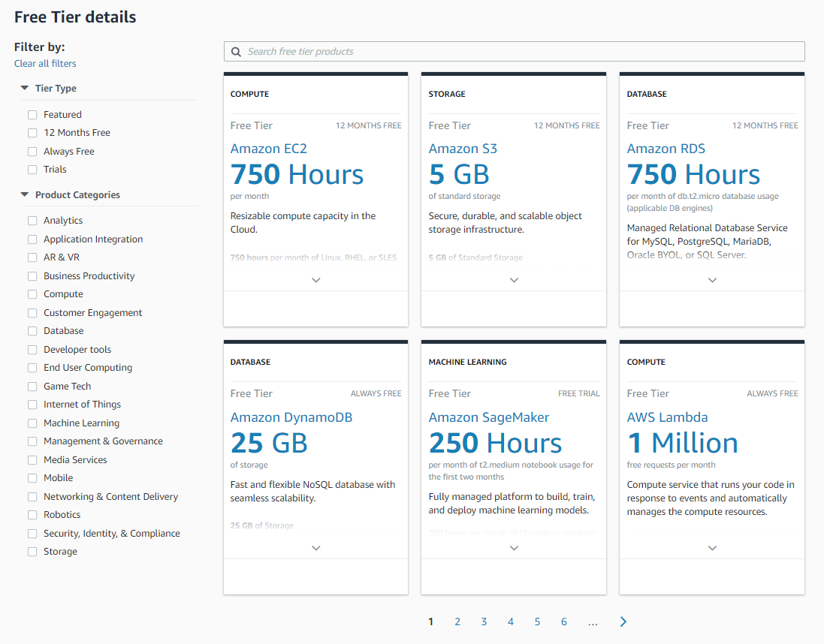Check the Compute category checkbox
824x644 pixels.
click(x=32, y=294)
